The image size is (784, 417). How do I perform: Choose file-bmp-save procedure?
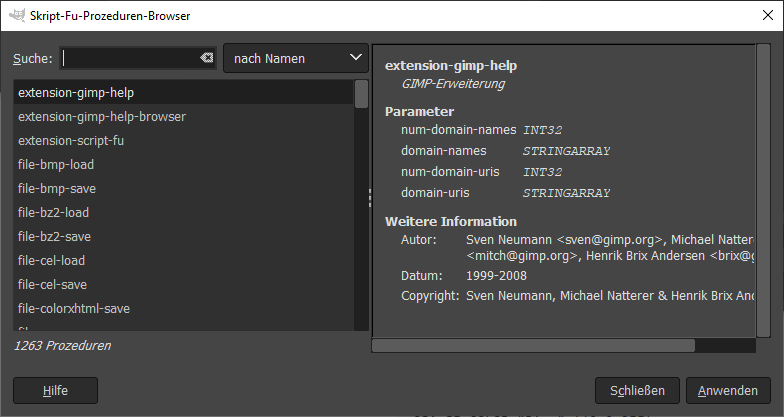(x=56, y=189)
